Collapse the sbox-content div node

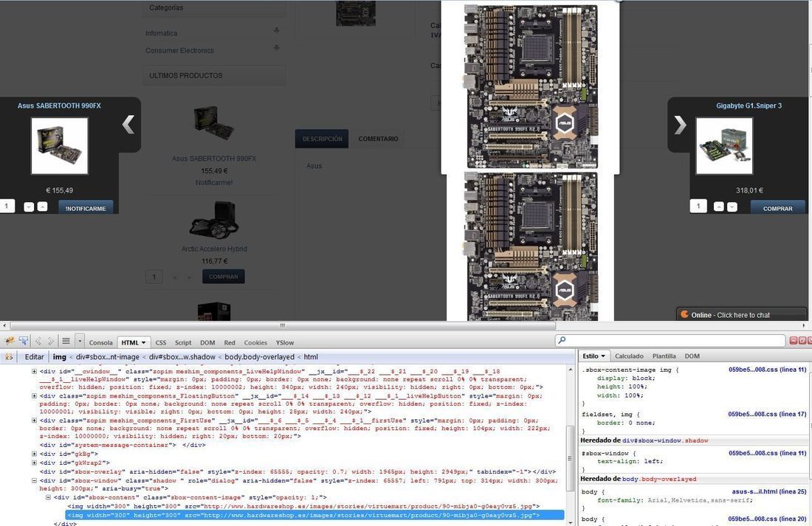coord(48,497)
